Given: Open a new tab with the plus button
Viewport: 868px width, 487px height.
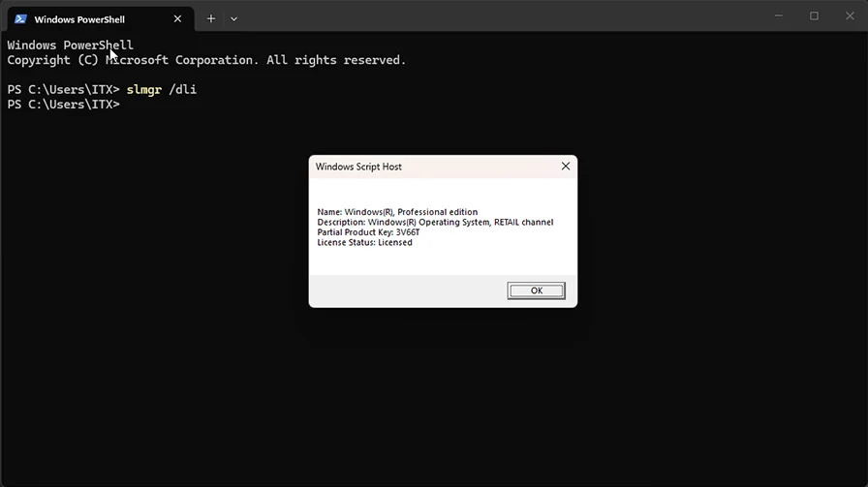Looking at the screenshot, I should (211, 18).
